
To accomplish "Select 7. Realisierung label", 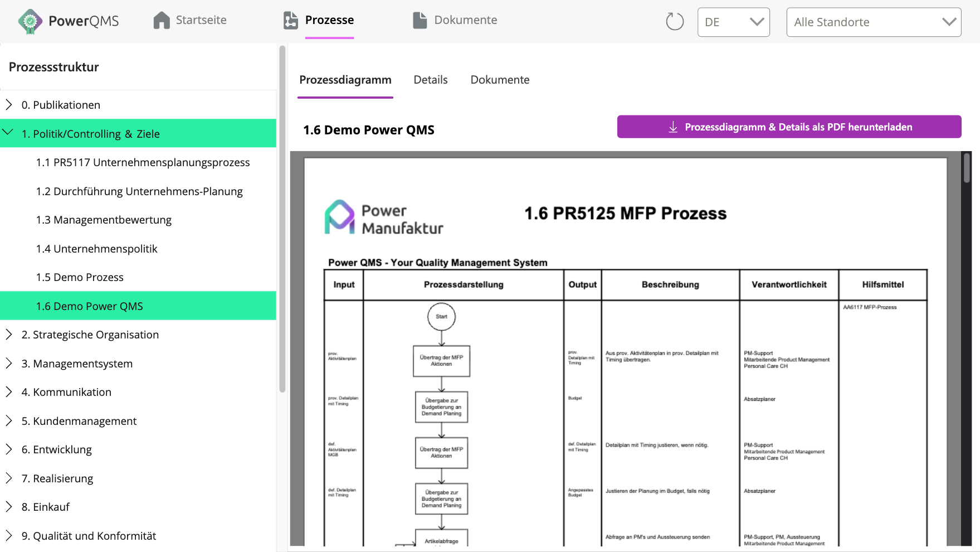I will point(57,478).
